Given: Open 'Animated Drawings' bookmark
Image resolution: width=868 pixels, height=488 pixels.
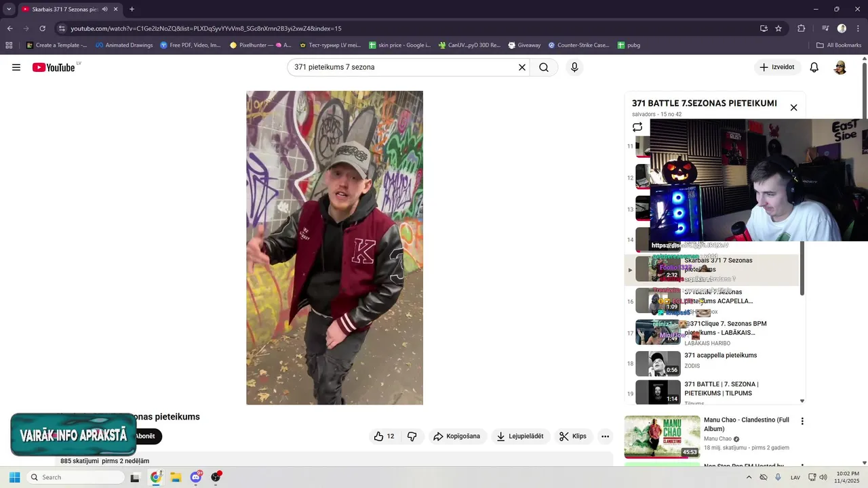Looking at the screenshot, I should 124,45.
